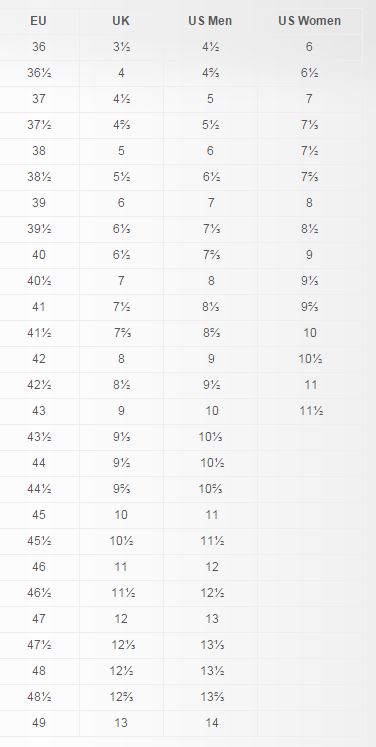Select EU size 45½ cell
This screenshot has height=747, width=376.
pos(40,541)
